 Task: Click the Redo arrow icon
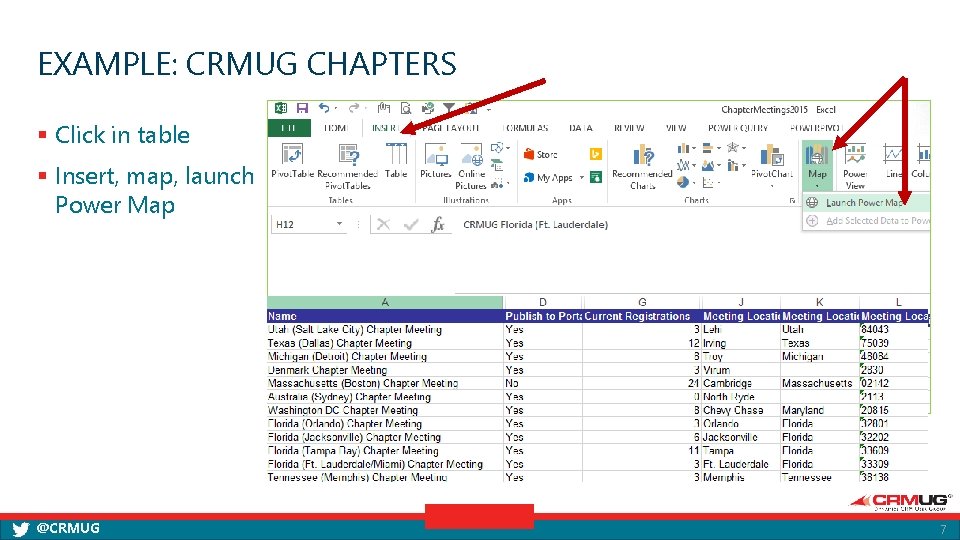point(353,108)
